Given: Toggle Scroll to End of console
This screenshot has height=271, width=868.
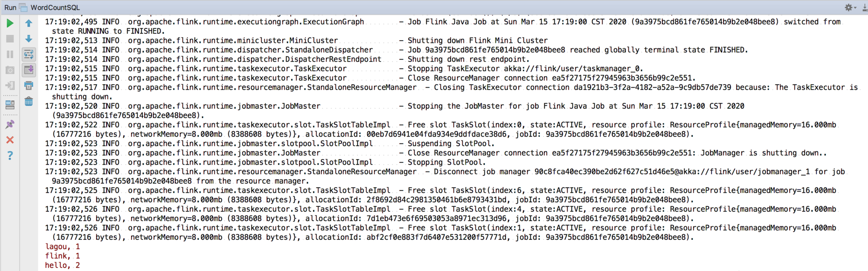Looking at the screenshot, I should [28, 70].
